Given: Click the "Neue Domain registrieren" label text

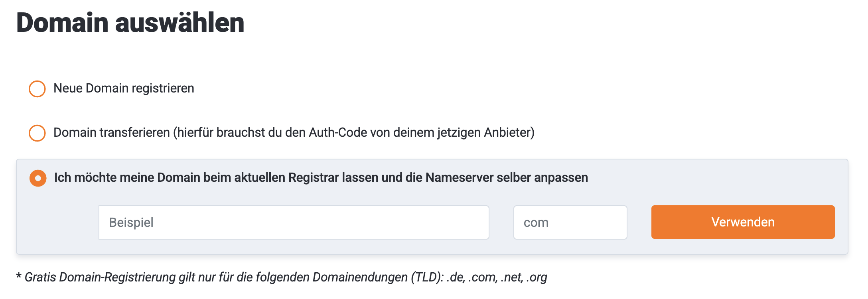Looking at the screenshot, I should [x=124, y=89].
